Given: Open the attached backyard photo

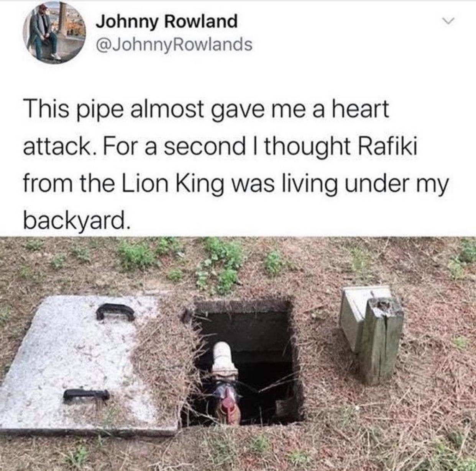Looking at the screenshot, I should coord(238,353).
